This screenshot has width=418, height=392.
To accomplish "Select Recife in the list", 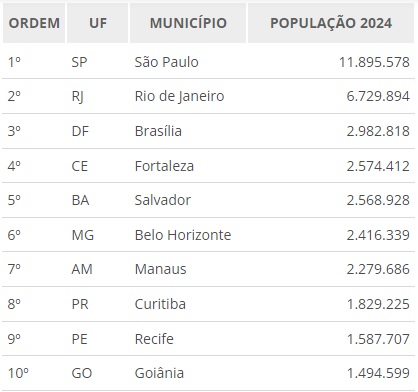I will [x=154, y=339].
